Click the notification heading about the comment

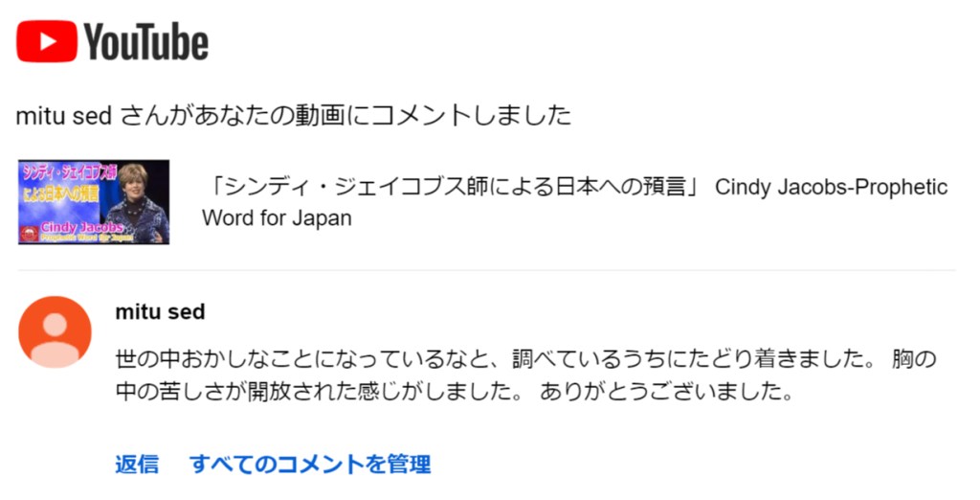pos(293,116)
